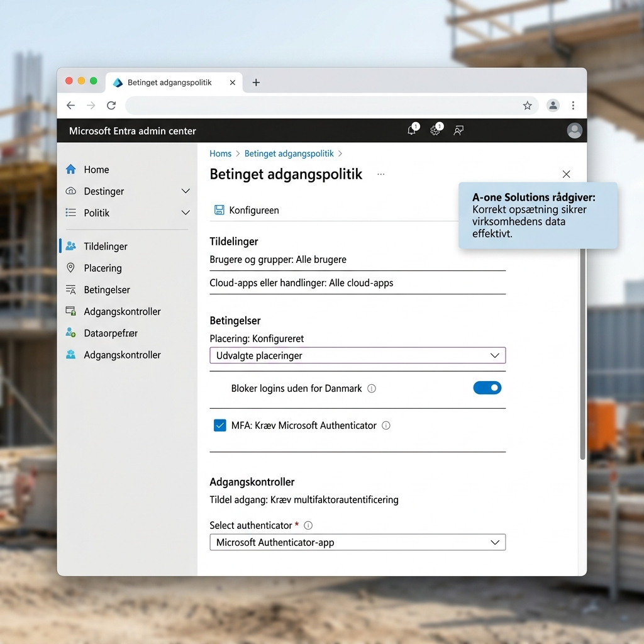Screen dimensions: 644x644
Task: Click the Tildelinger users icon
Action: [70, 246]
